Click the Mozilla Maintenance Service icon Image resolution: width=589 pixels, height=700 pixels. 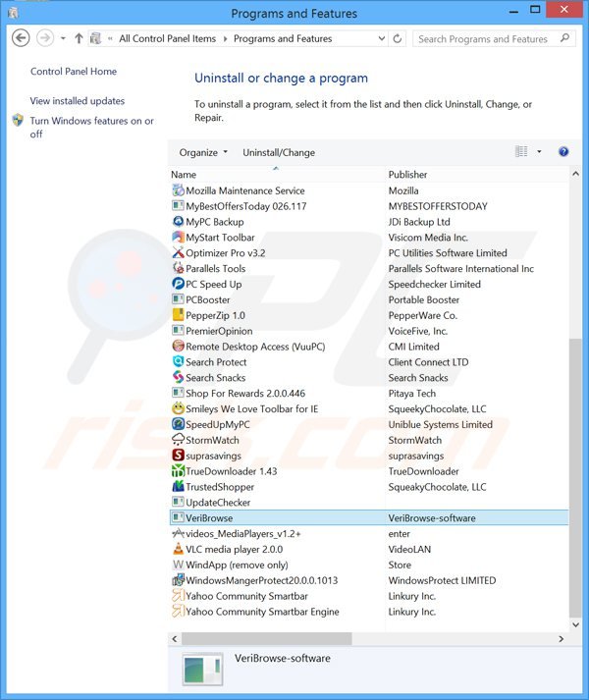tap(178, 190)
